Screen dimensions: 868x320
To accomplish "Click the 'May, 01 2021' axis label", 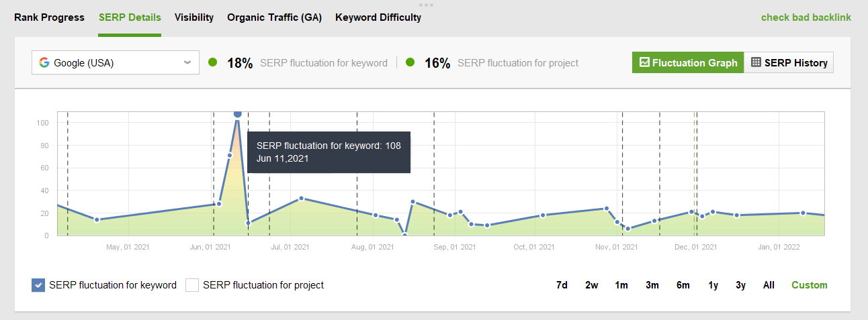I will point(128,247).
